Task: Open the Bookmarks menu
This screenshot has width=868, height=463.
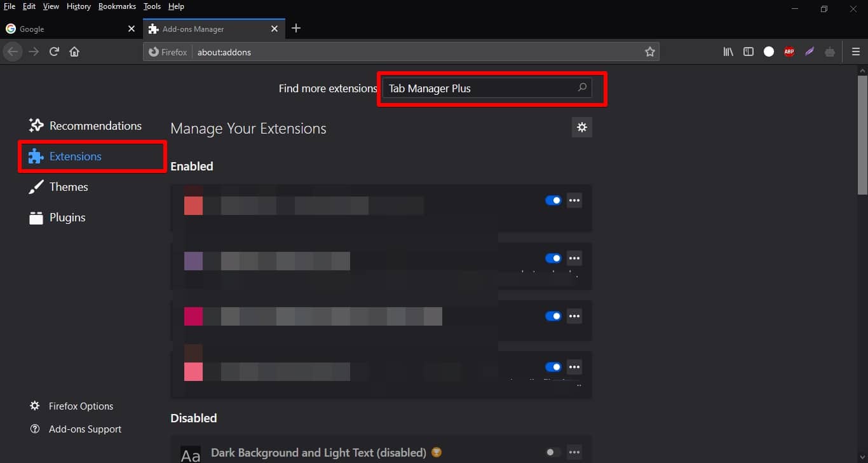Action: point(117,6)
